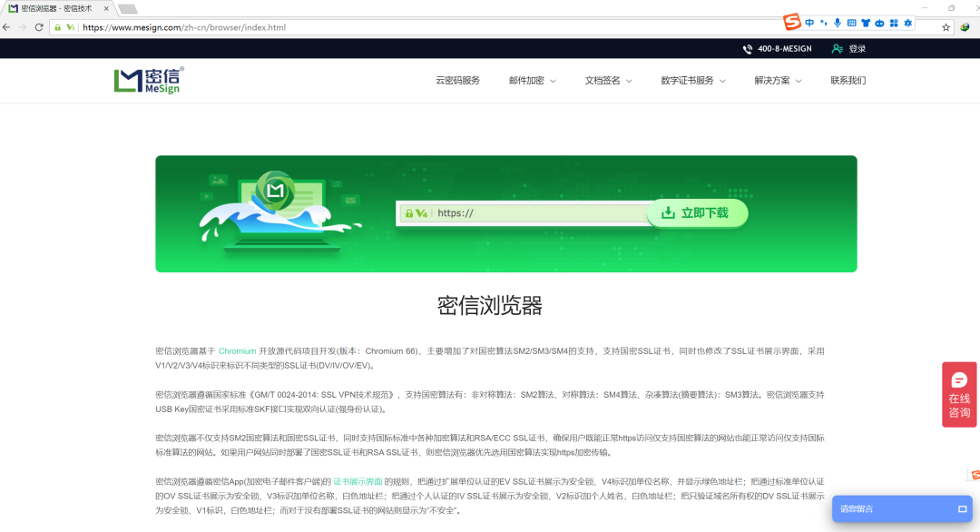The image size is (980, 532).
Task: Click the 密信浏览器 page heading
Action: point(489,306)
